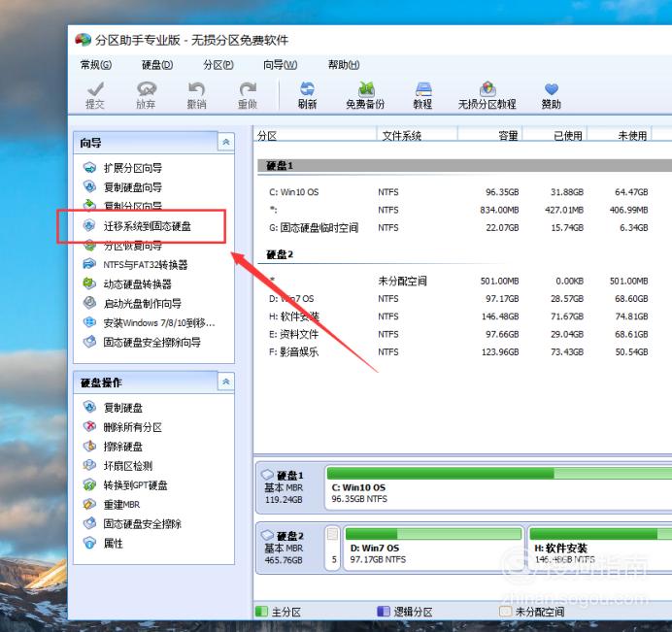This screenshot has height=632, width=672.
Task: Open 免费备份 toolbar icon
Action: [365, 95]
